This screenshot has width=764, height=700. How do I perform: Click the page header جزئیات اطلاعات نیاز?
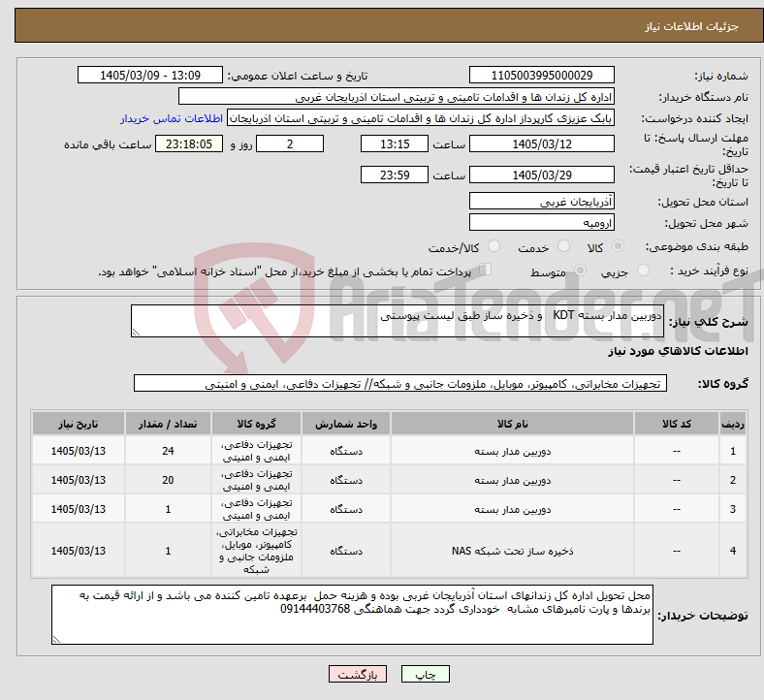[x=692, y=26]
